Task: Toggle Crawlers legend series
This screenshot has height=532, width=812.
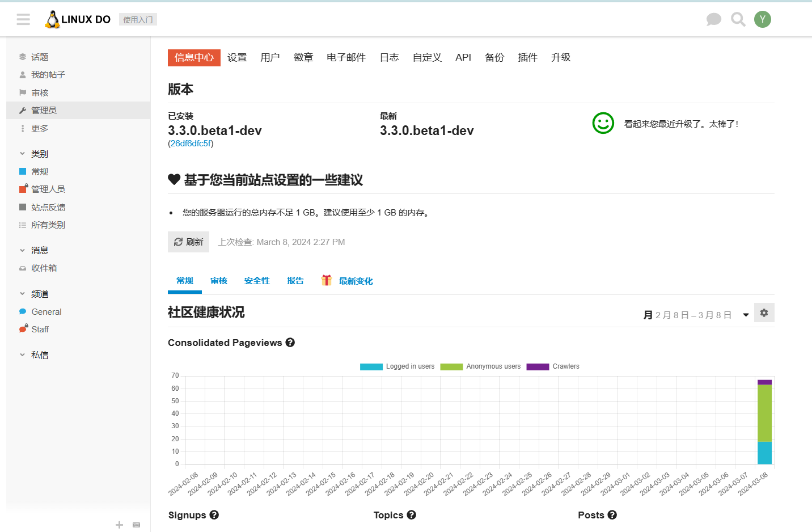Action: (x=553, y=366)
